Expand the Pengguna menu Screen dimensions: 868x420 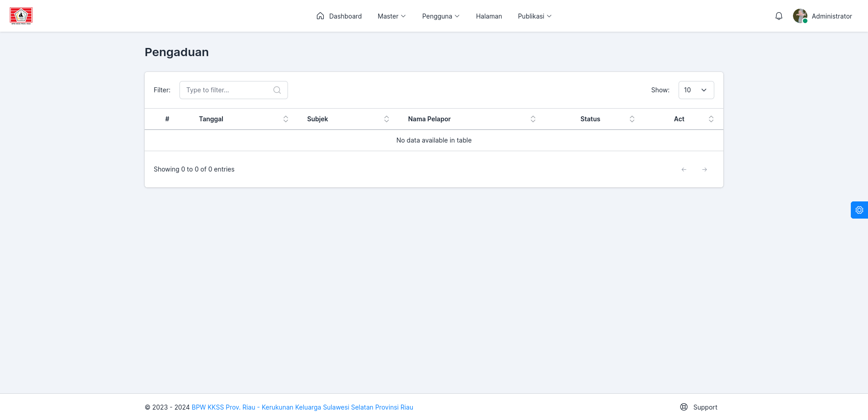pyautogui.click(x=441, y=16)
